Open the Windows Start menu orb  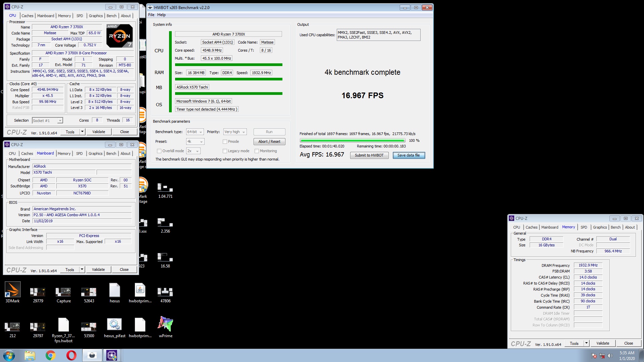tap(9, 355)
